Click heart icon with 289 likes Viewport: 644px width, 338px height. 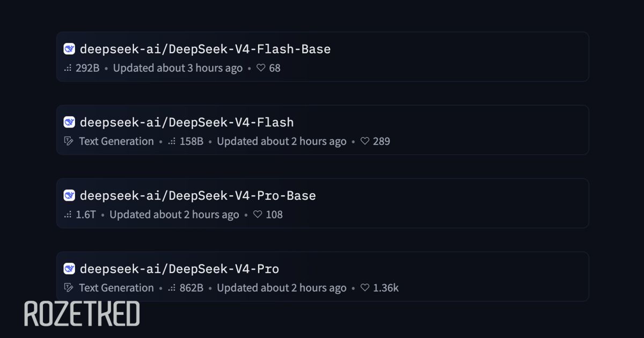(365, 141)
